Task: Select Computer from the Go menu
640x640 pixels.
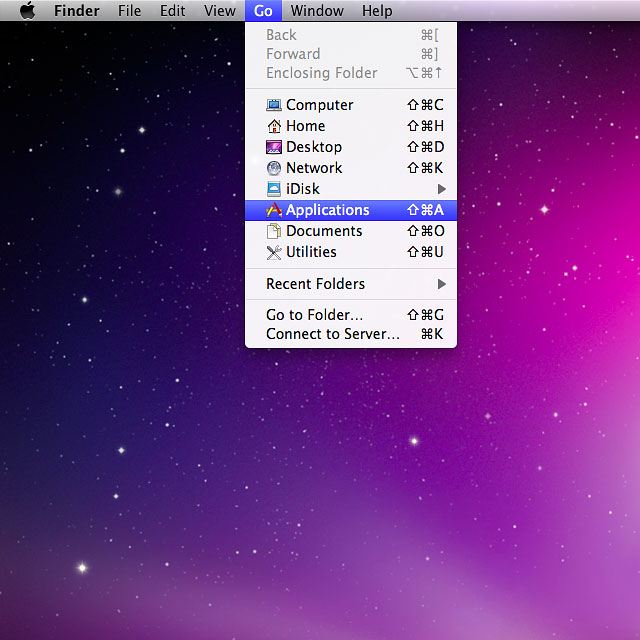Action: point(351,105)
